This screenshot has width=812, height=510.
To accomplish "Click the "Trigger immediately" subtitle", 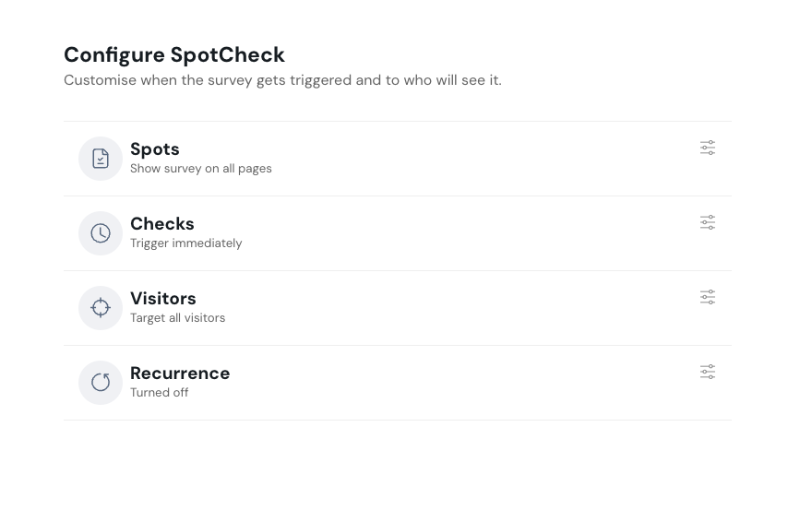I will click(186, 243).
